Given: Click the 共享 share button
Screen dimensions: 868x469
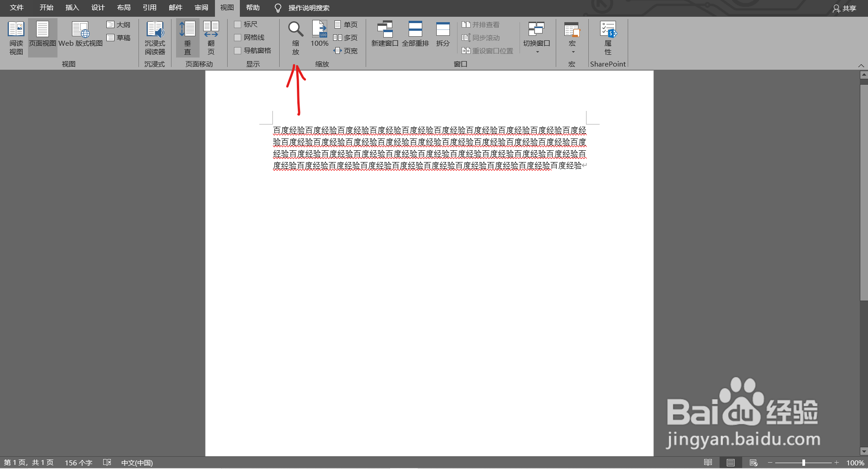Looking at the screenshot, I should tap(844, 8).
